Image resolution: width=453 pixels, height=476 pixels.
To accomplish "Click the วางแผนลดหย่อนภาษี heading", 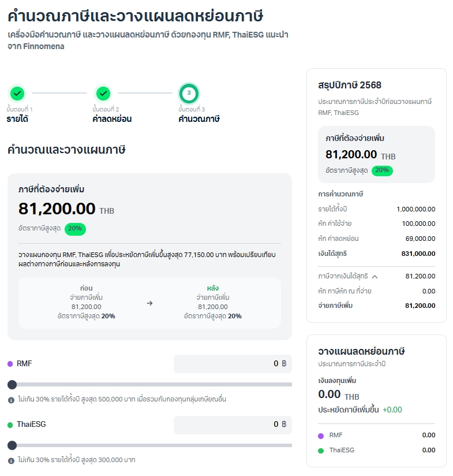I will pos(361,352).
